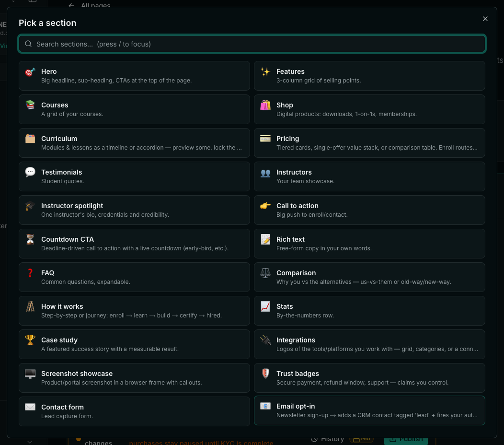Viewport: 504px width, 445px height.
Task: Pick the FAQ section title
Action: click(47, 273)
